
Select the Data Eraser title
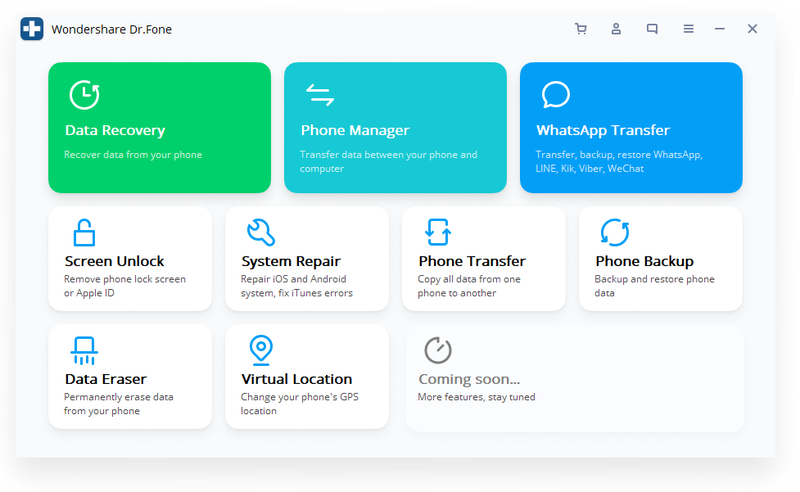(x=106, y=379)
